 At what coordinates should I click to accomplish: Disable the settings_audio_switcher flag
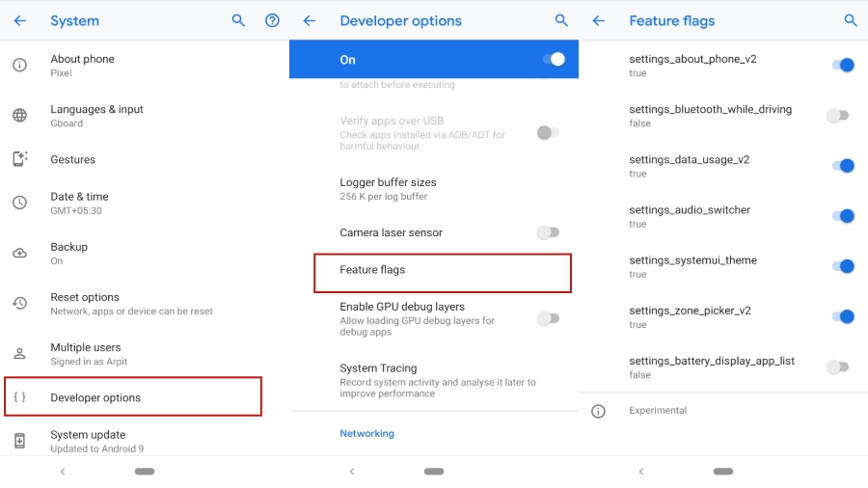click(x=842, y=216)
